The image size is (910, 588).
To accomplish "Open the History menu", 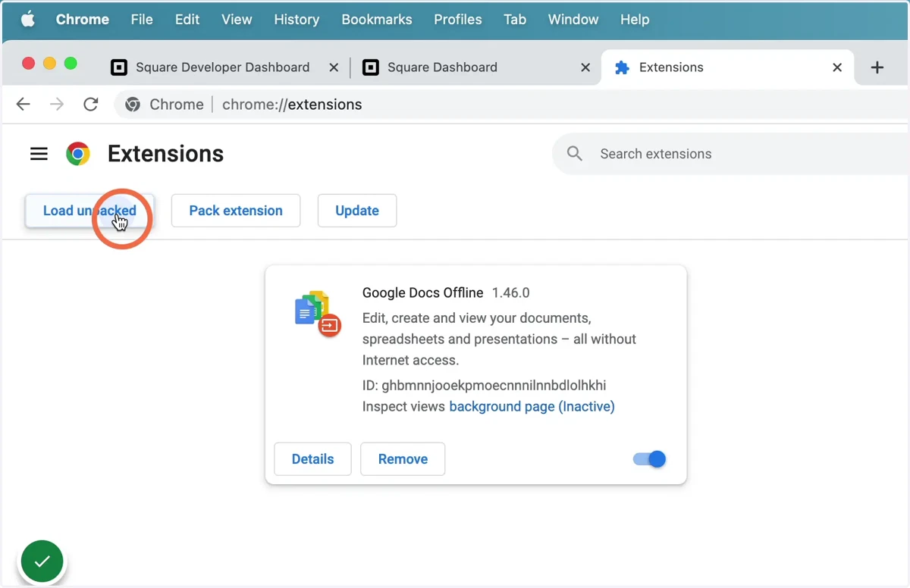I will click(x=297, y=20).
